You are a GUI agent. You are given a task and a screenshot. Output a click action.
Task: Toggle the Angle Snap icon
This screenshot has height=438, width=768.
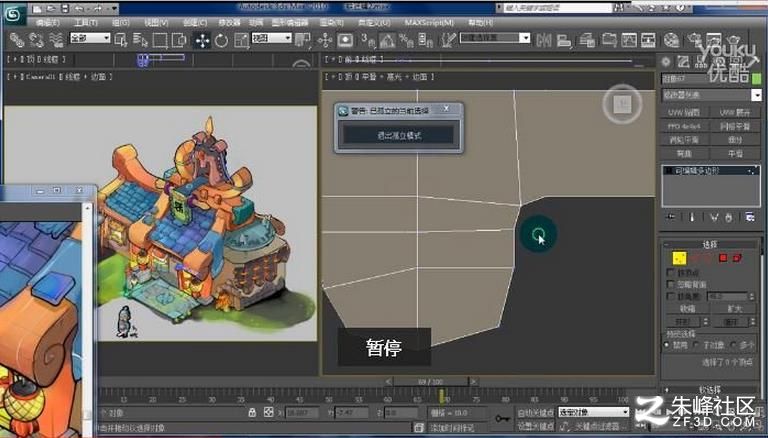point(387,40)
